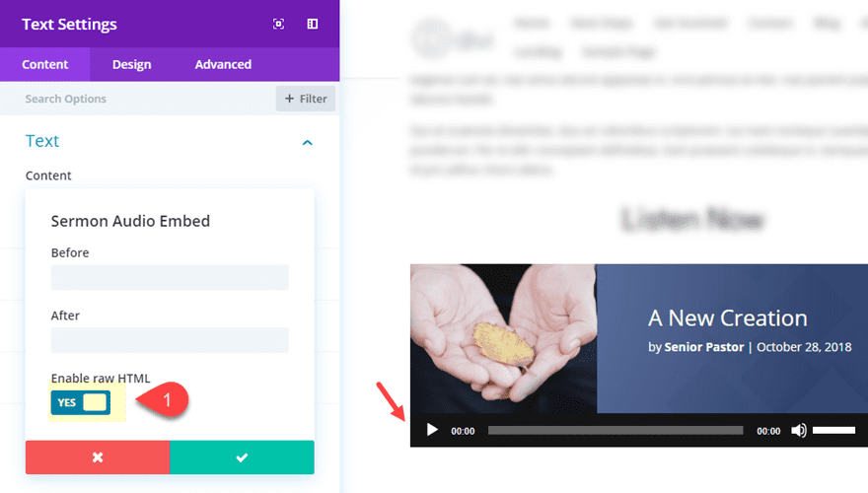Click the snap modal sidebar icon
Screen dimensions: 868x493
[x=313, y=24]
